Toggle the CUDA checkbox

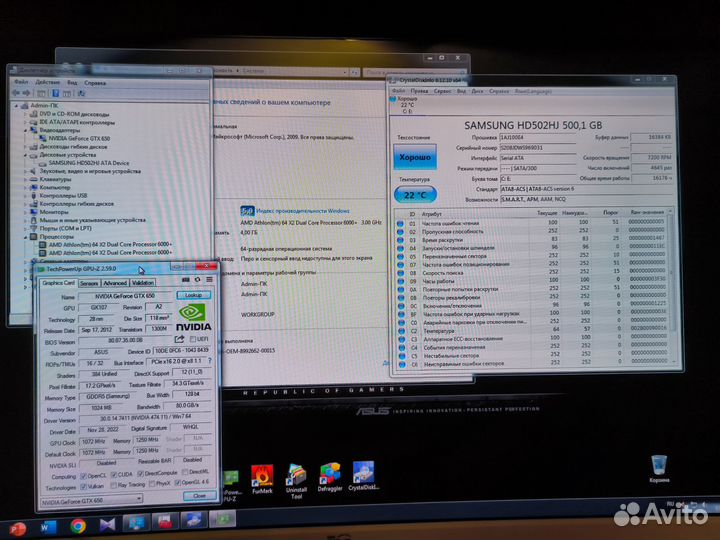(x=114, y=474)
